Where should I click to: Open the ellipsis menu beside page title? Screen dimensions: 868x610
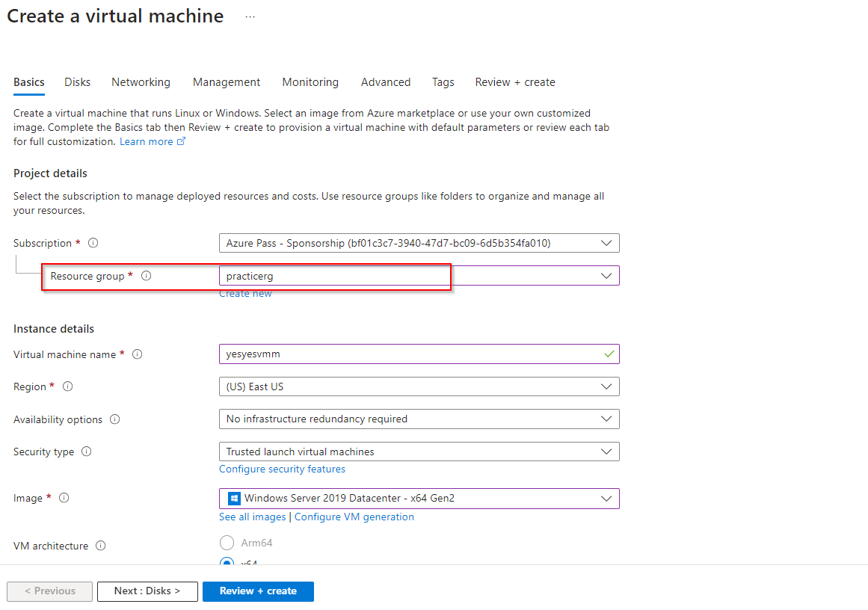pos(250,16)
